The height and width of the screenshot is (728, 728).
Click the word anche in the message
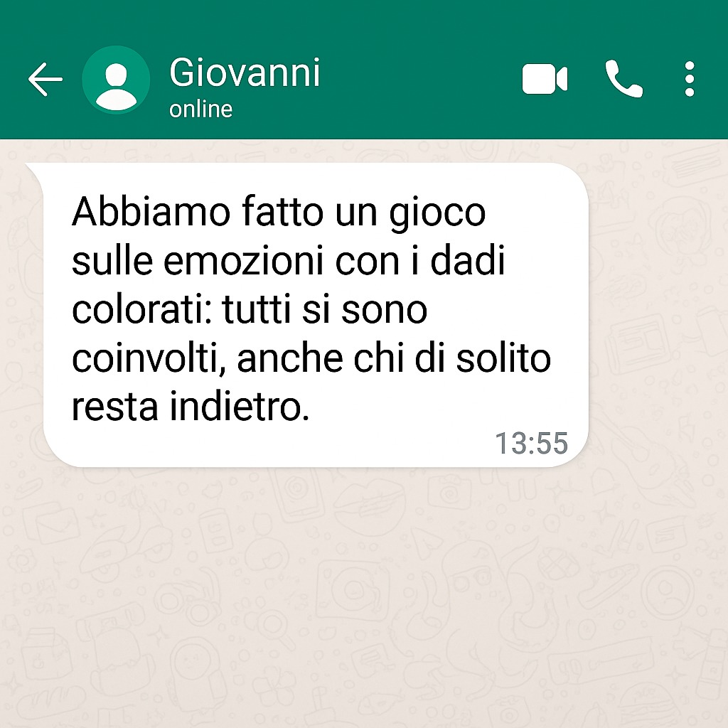pyautogui.click(x=290, y=358)
